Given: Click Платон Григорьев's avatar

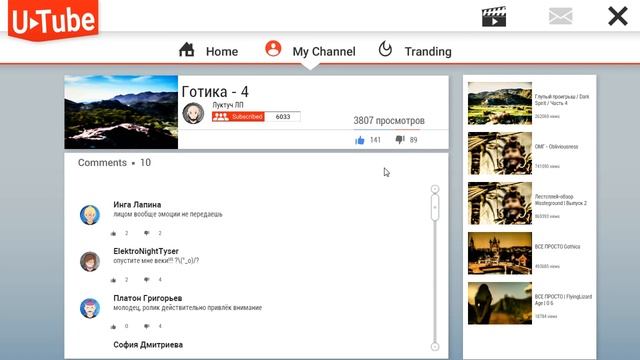Looking at the screenshot, I should (90, 308).
